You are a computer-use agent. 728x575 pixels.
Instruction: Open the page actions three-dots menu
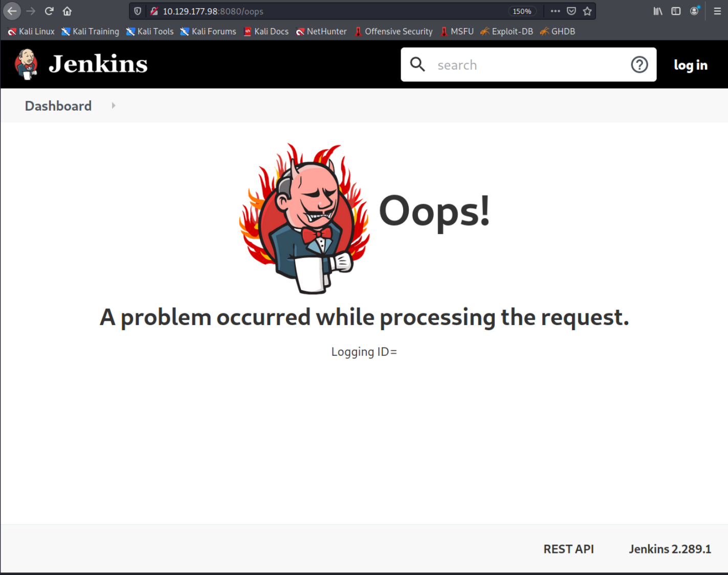[x=555, y=11]
